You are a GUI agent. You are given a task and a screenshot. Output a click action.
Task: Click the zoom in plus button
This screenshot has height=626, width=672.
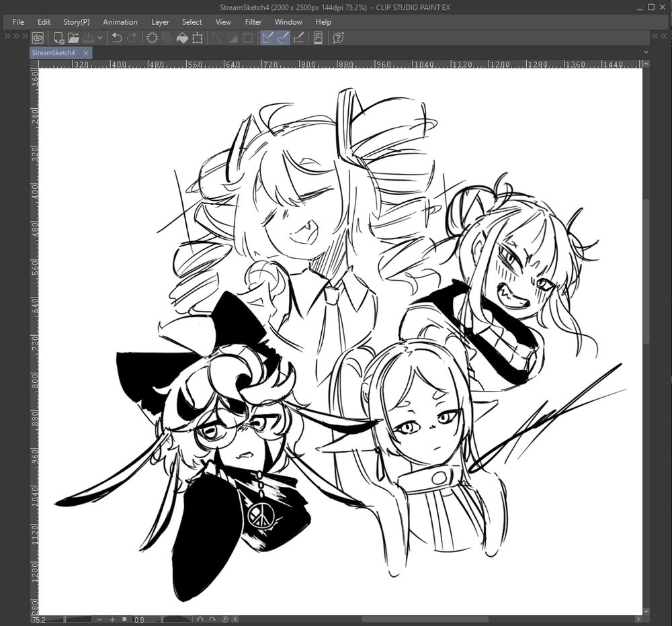point(112,619)
